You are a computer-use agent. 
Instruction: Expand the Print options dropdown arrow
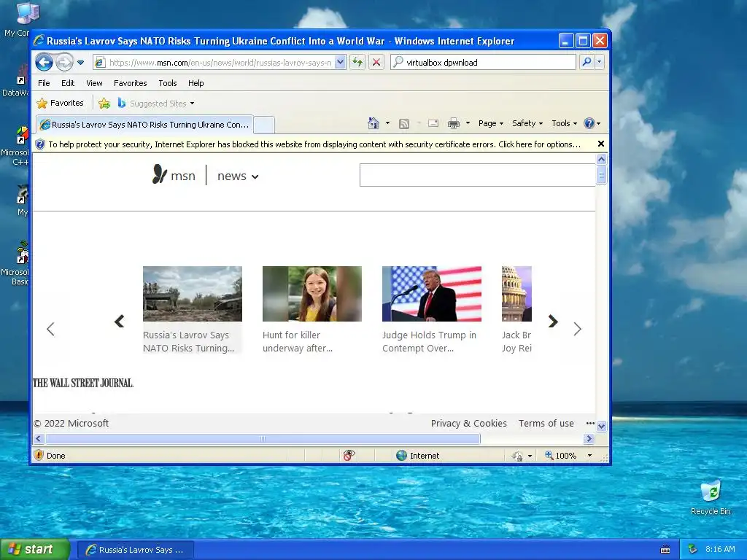[x=468, y=123]
